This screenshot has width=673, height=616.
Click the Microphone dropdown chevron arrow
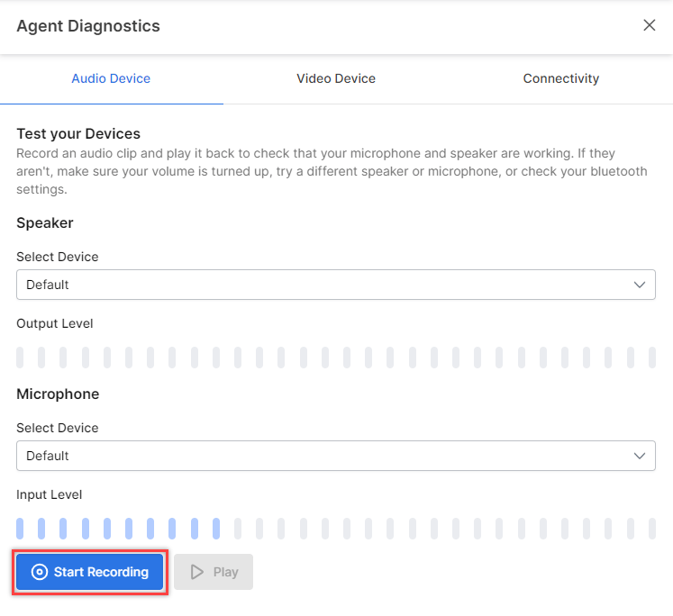pos(640,456)
